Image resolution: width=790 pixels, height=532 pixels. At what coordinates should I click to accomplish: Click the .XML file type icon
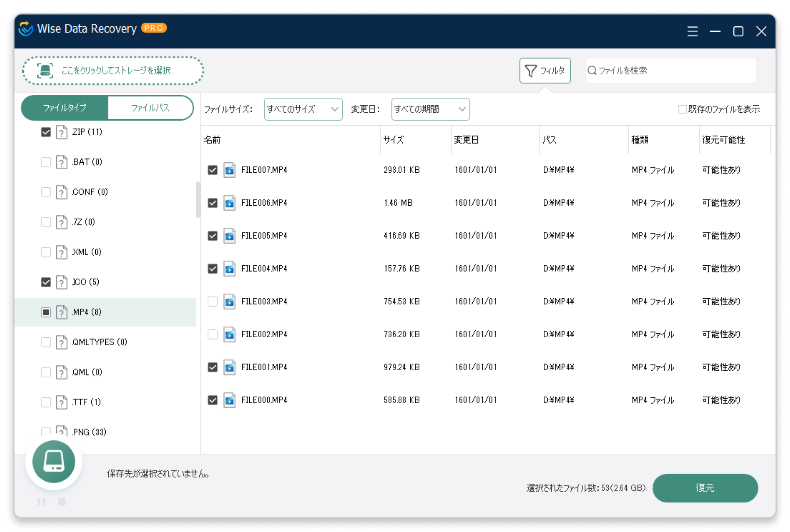(x=61, y=252)
